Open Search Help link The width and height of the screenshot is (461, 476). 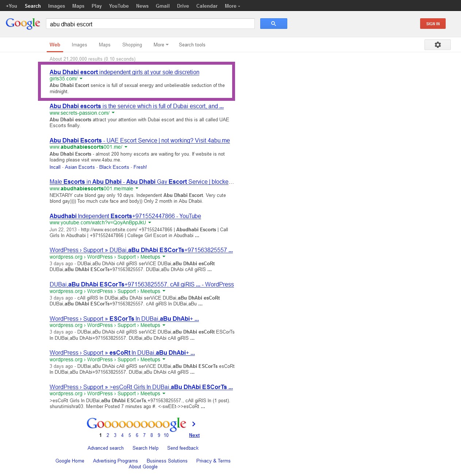coord(145,448)
